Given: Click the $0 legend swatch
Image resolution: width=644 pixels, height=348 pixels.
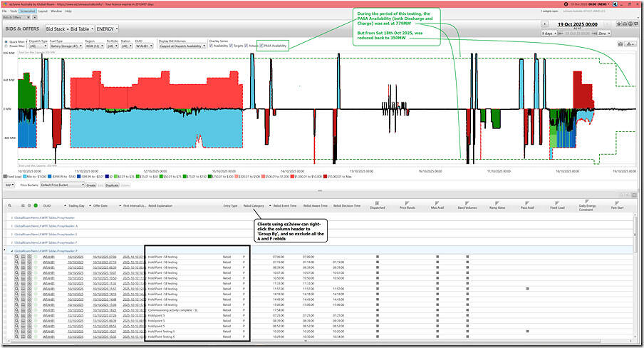Looking at the screenshot, I should [x=107, y=176].
